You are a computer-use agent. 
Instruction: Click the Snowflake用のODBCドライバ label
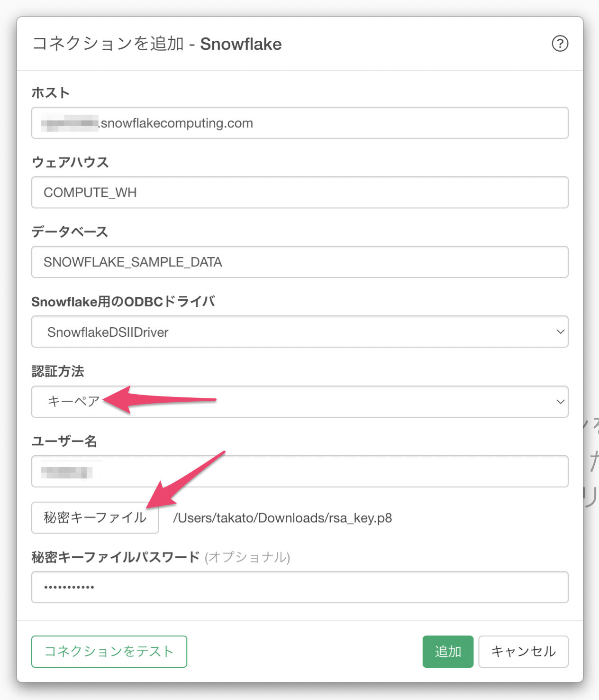(123, 301)
